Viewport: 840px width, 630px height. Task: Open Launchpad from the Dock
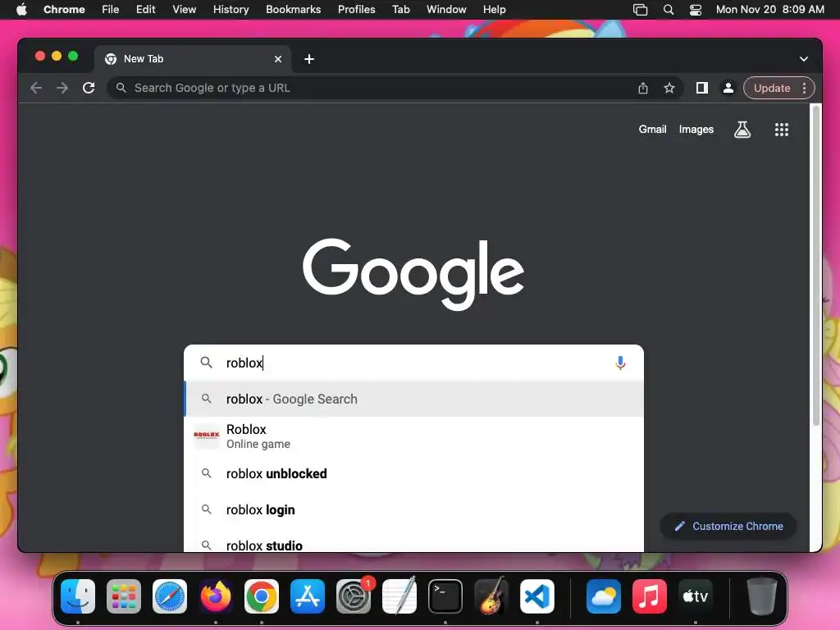[124, 596]
